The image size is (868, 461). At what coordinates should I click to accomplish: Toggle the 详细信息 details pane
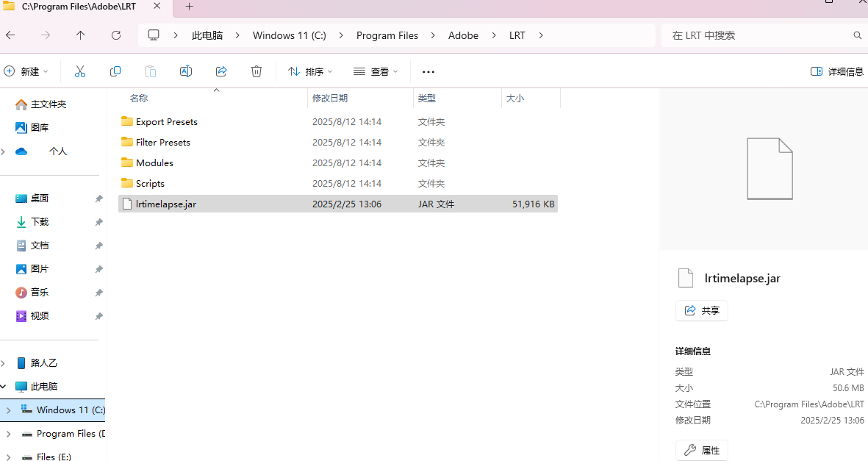tap(837, 71)
